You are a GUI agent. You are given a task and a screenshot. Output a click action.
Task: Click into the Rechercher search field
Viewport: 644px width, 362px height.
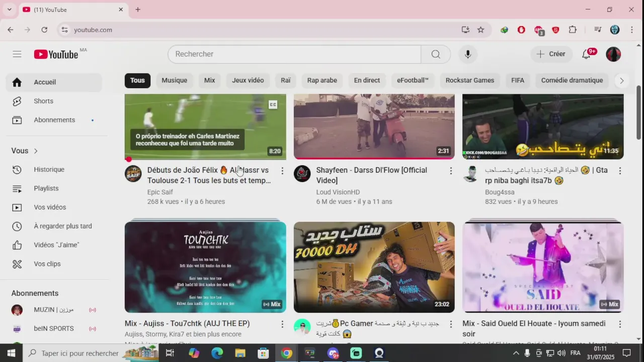click(294, 54)
